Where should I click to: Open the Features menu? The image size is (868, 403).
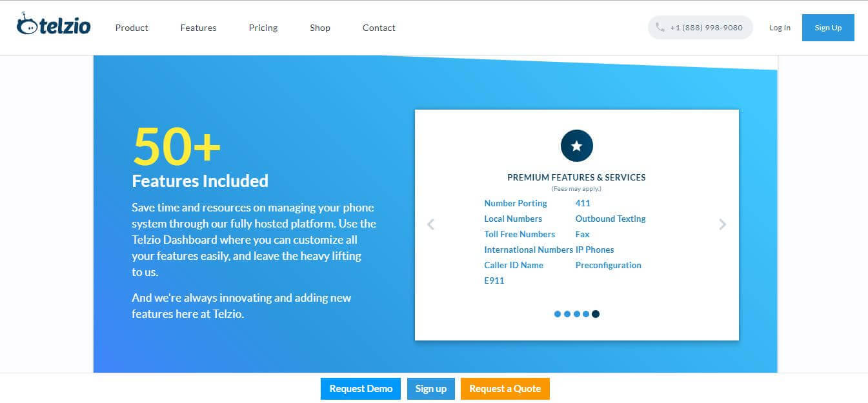coord(198,28)
